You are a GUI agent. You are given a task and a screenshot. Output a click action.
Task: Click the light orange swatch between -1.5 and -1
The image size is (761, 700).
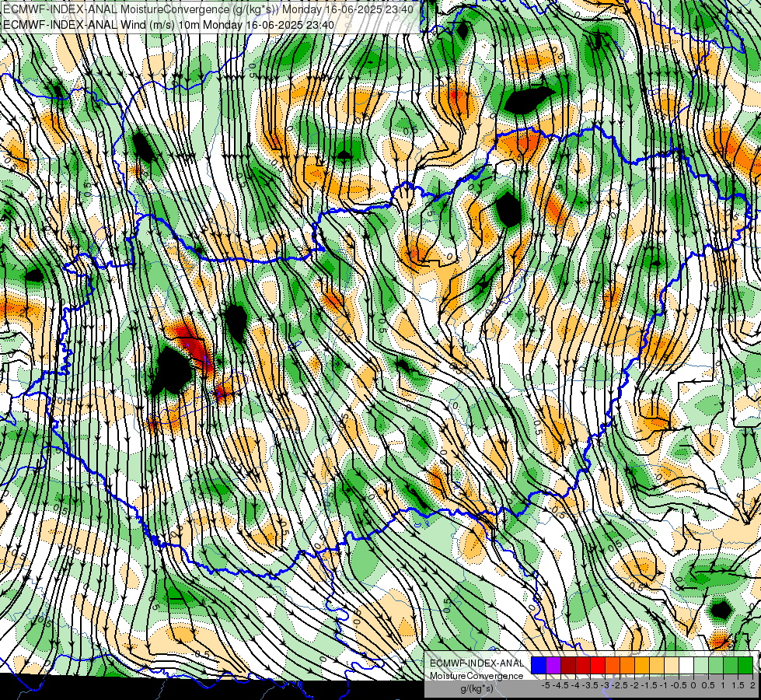coord(657,665)
